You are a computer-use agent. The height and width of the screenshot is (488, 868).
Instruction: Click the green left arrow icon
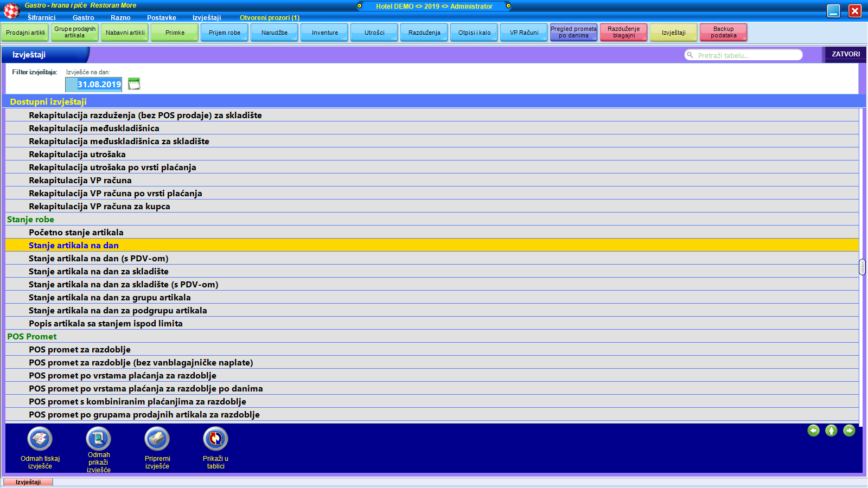click(813, 431)
